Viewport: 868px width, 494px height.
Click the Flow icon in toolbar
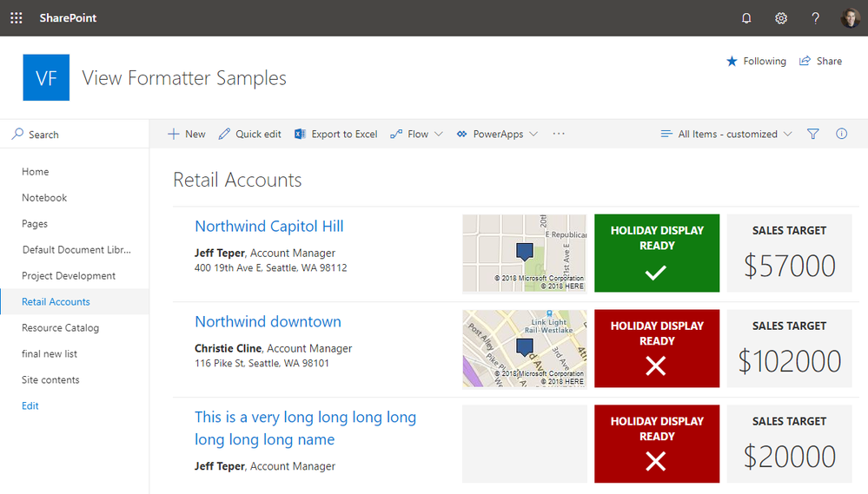click(396, 134)
